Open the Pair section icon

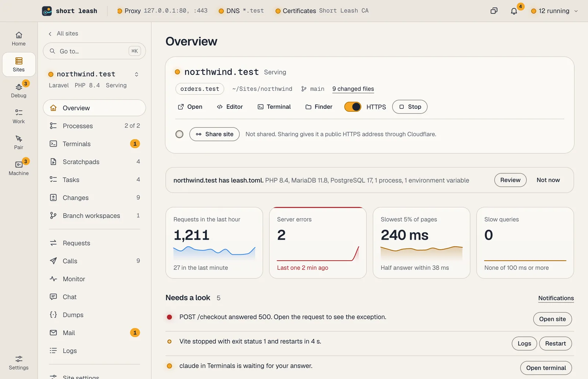[19, 139]
